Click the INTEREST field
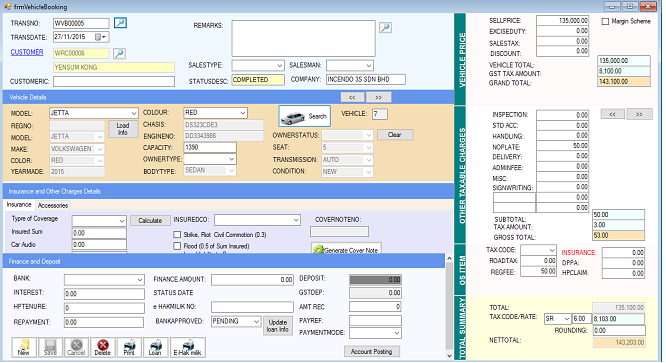Screen dimensions: 666x363 [104, 294]
